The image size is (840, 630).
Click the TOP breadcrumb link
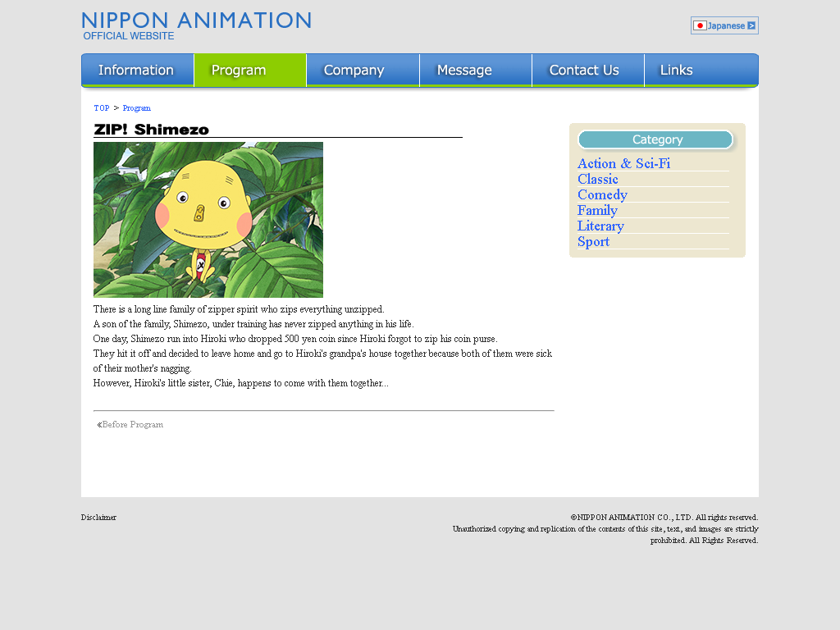point(102,108)
